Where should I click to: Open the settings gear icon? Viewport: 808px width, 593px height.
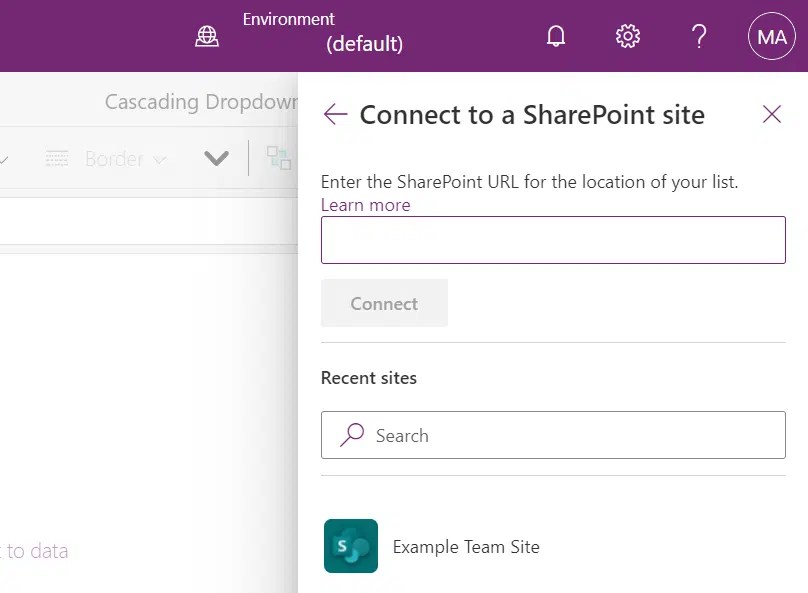tap(627, 35)
